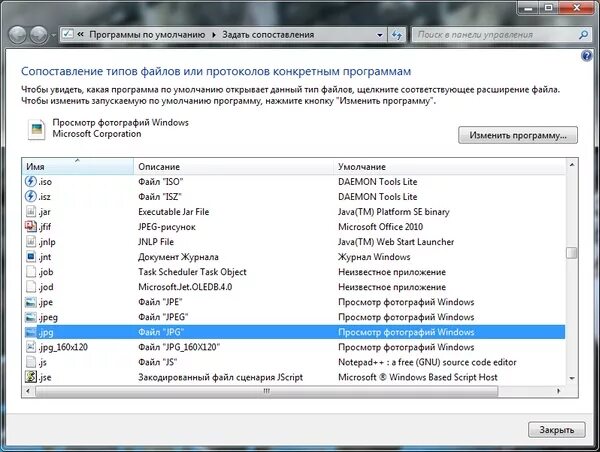This screenshot has width=600, height=452.
Task: Click the blank .job file icon
Action: click(x=31, y=271)
